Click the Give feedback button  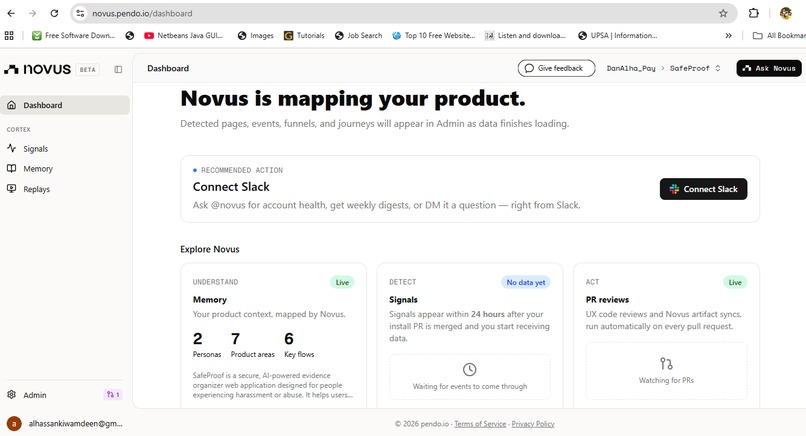pos(556,68)
